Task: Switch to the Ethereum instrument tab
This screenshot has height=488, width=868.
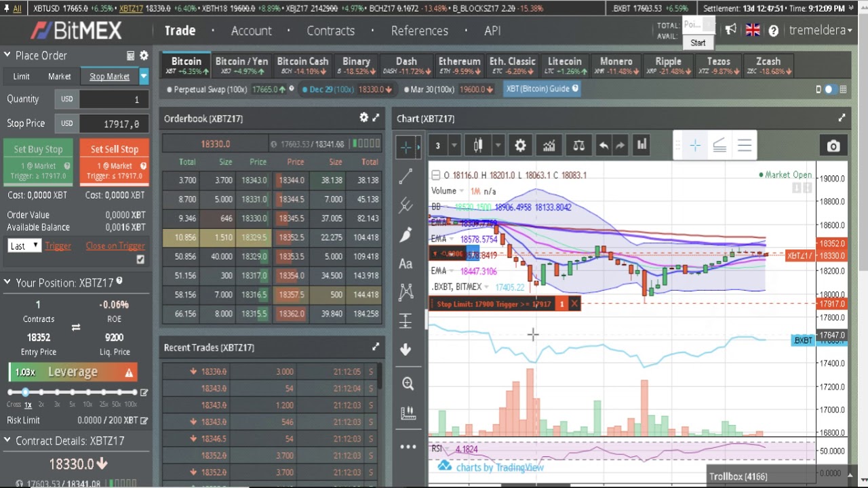Action: click(x=459, y=65)
